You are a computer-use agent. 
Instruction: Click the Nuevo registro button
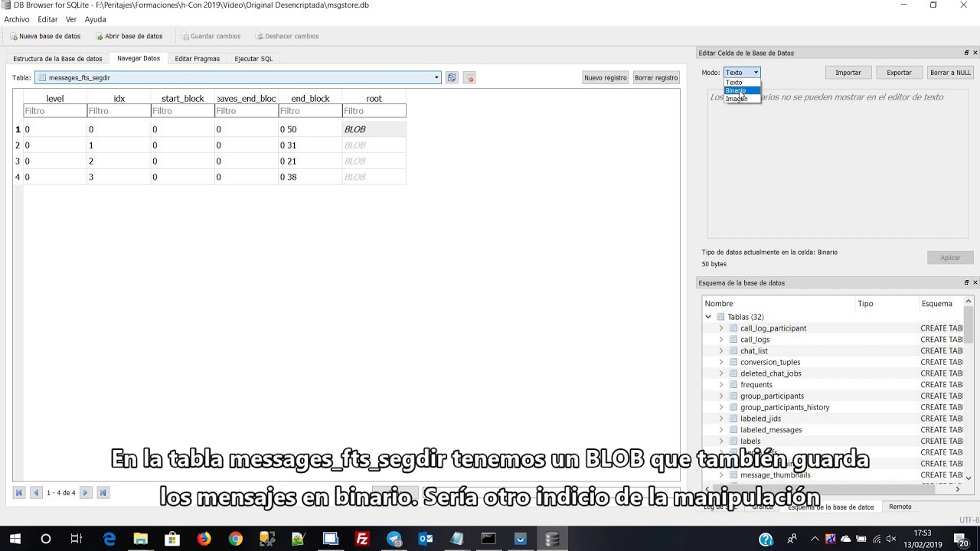606,78
